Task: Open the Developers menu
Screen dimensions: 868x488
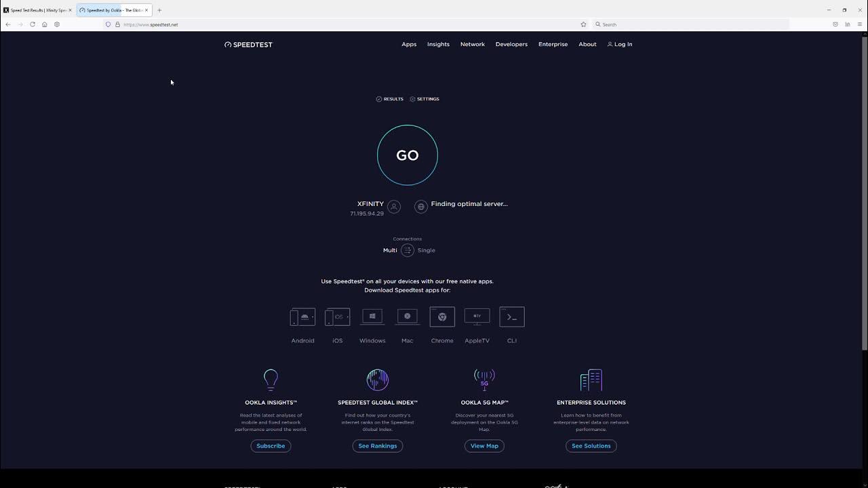Action: 511,44
